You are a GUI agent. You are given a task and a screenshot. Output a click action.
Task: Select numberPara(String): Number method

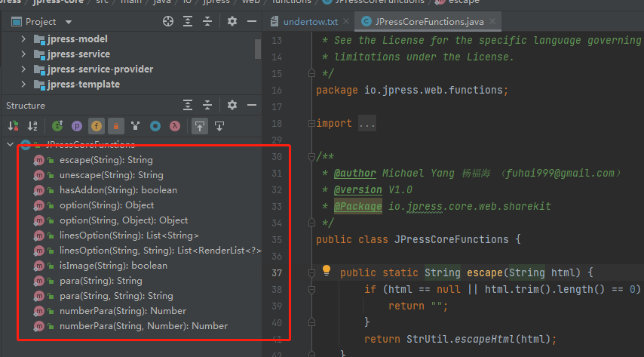coord(123,311)
